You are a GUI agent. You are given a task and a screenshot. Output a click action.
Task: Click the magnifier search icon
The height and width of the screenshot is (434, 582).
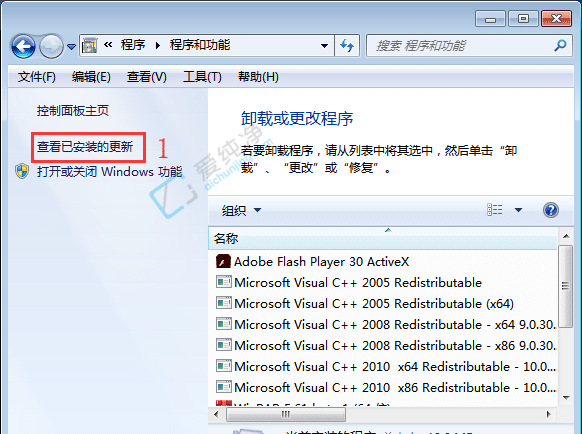560,46
